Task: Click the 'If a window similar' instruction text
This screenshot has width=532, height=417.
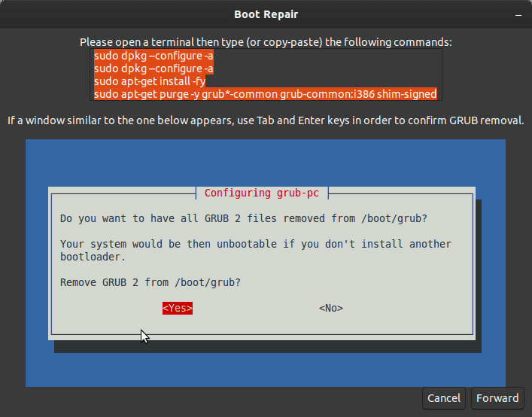Action: tap(266, 120)
